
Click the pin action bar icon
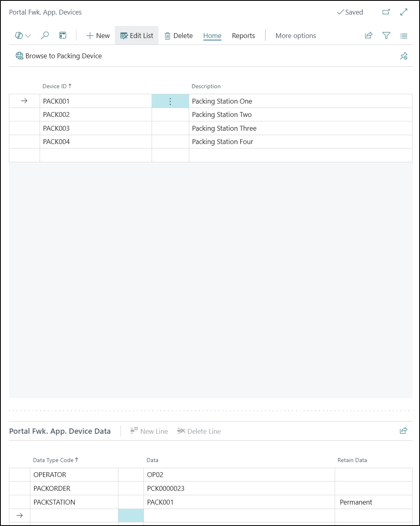403,56
